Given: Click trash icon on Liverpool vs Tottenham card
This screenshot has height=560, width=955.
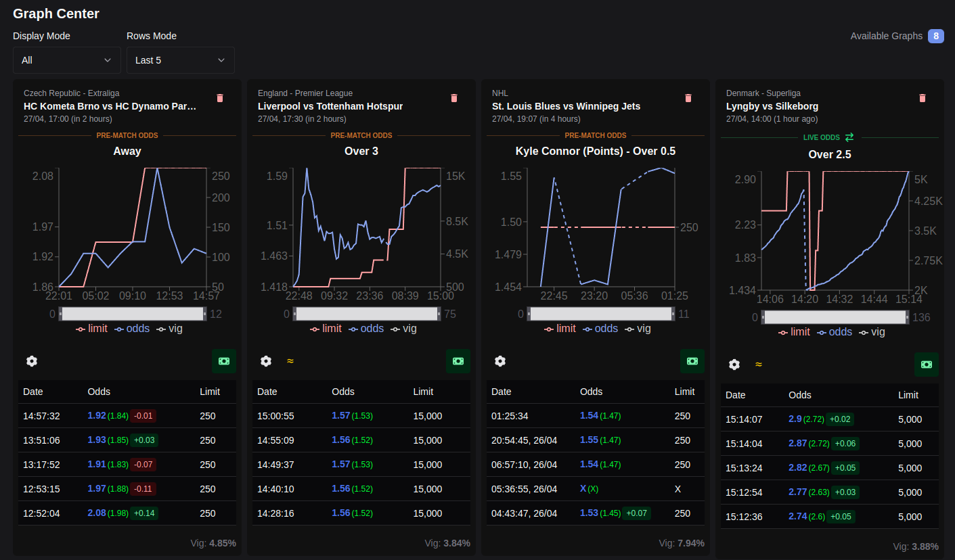Looking at the screenshot, I should 454,98.
